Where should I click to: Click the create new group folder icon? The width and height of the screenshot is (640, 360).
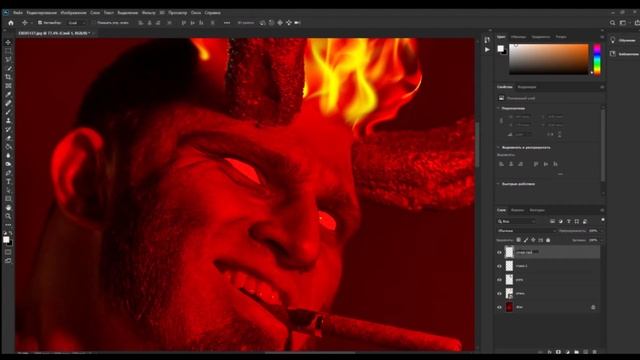[576, 352]
